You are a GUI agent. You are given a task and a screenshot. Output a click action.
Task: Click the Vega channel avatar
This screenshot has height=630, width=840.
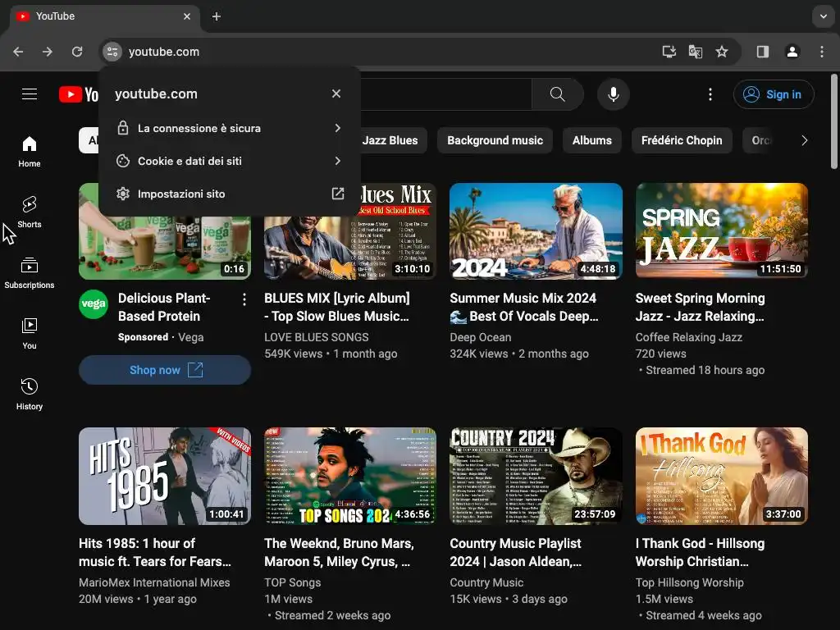coord(94,304)
